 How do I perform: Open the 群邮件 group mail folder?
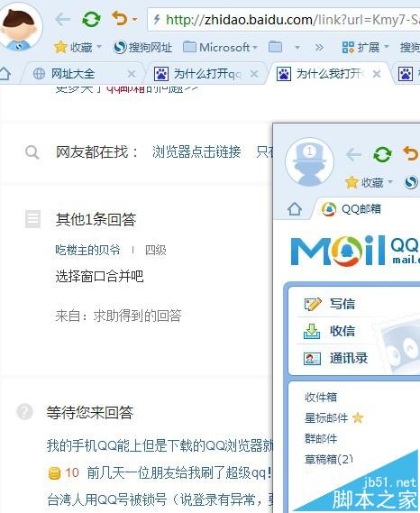coord(321,438)
